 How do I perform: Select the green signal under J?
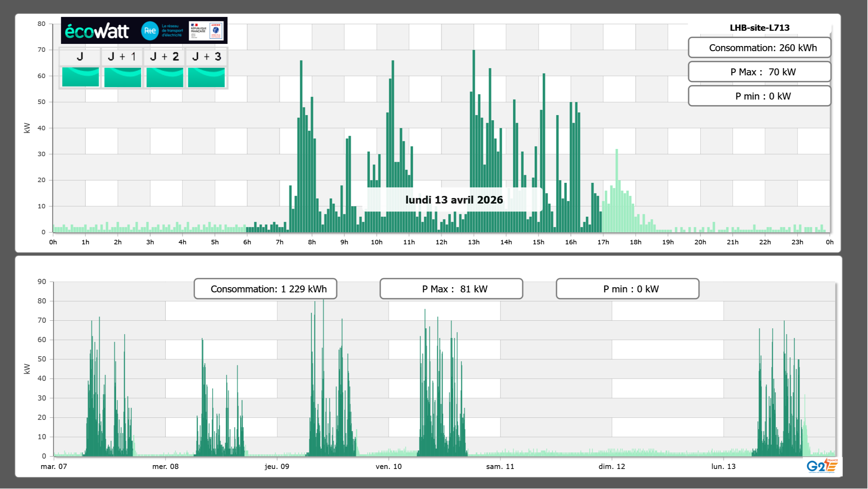click(x=80, y=77)
